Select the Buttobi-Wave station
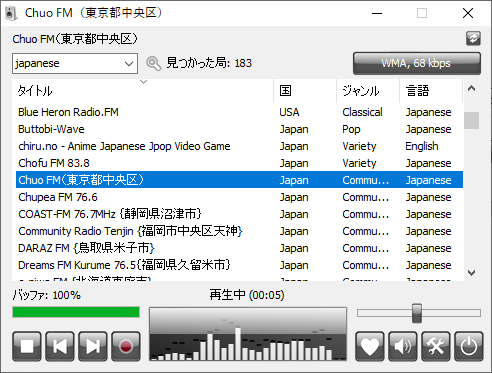Screen dimensions: 492x373 (x=239, y=129)
